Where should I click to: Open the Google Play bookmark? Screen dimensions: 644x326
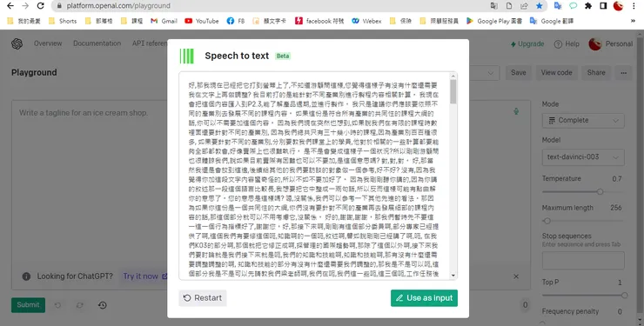494,21
